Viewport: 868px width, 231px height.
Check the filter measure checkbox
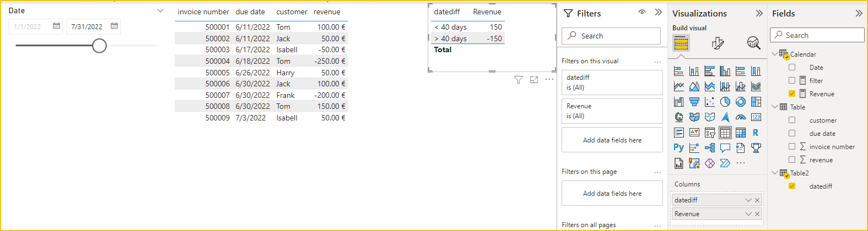[792, 80]
